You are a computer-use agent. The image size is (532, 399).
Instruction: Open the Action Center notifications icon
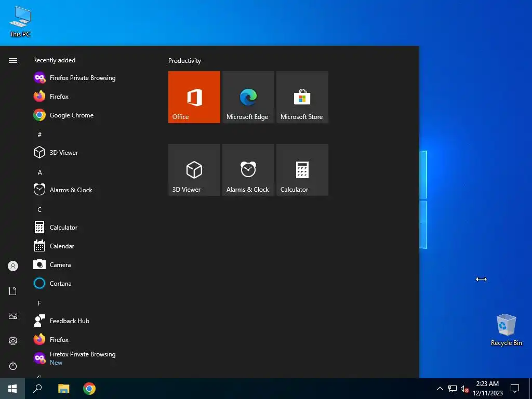click(x=515, y=389)
